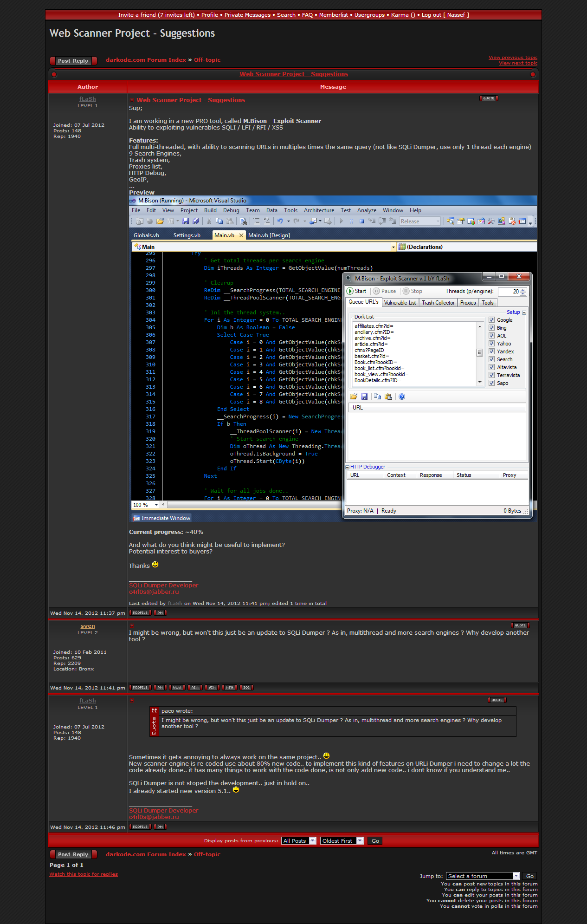The height and width of the screenshot is (924, 587).
Task: Click the QUOTE icon on flaSh's first post
Action: coord(488,98)
